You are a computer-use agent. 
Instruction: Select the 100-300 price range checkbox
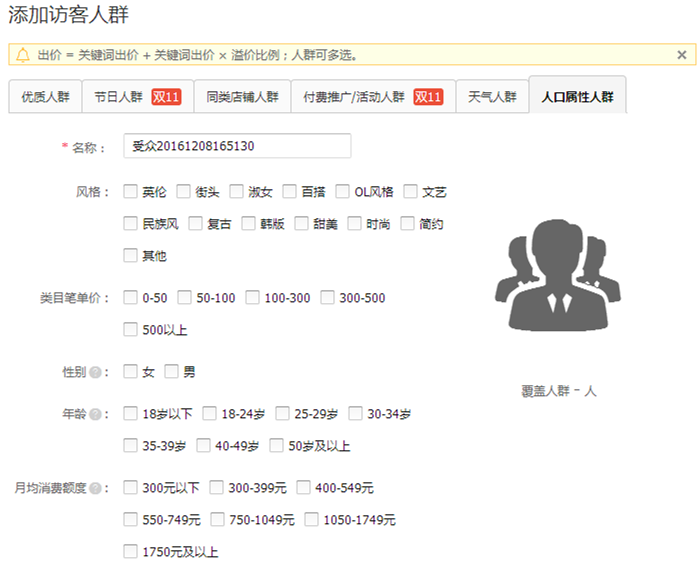point(252,298)
